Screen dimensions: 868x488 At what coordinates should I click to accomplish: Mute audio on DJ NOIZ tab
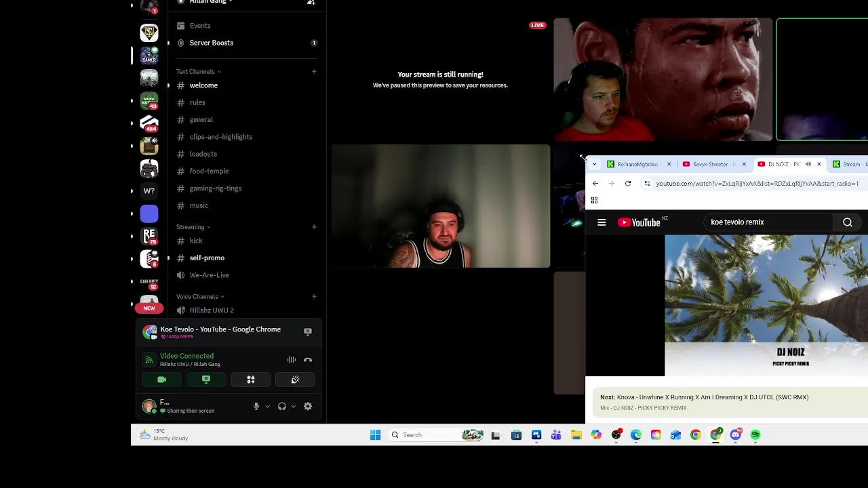pyautogui.click(x=808, y=164)
